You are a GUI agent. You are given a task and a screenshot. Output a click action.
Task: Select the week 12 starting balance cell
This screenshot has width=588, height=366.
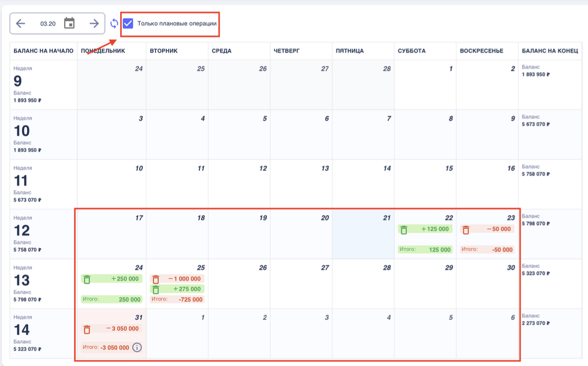pyautogui.click(x=43, y=234)
